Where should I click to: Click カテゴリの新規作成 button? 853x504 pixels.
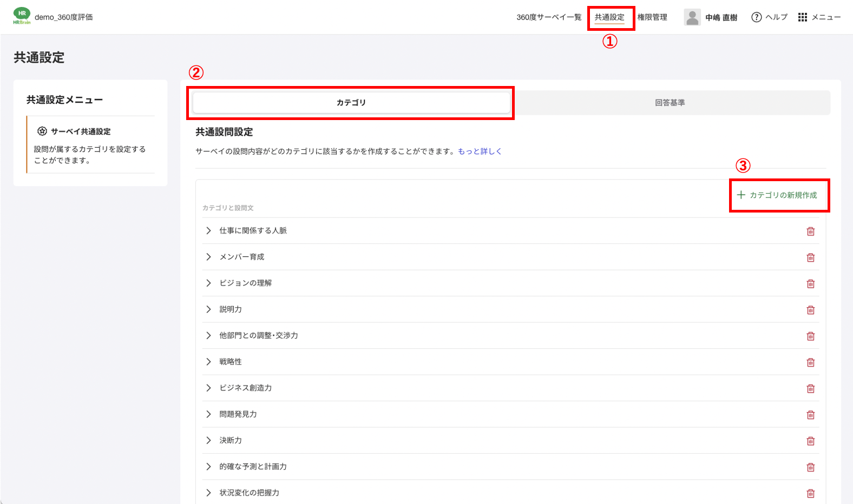[x=777, y=195]
